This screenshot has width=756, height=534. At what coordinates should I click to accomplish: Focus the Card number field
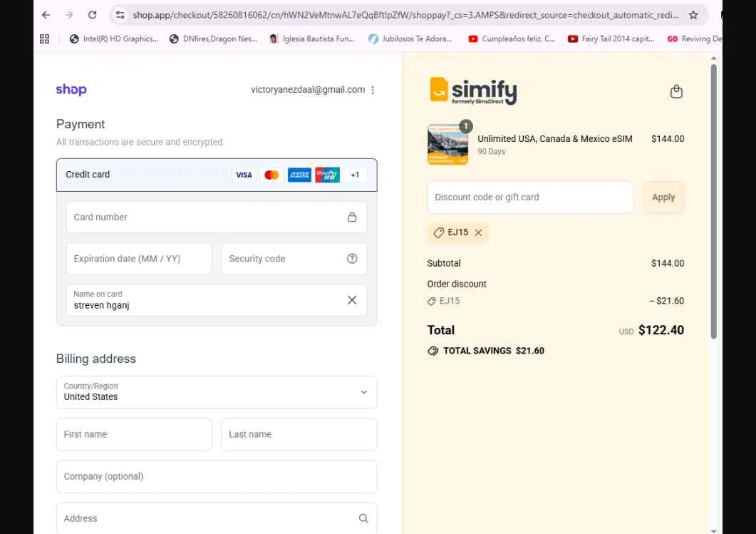[217, 217]
